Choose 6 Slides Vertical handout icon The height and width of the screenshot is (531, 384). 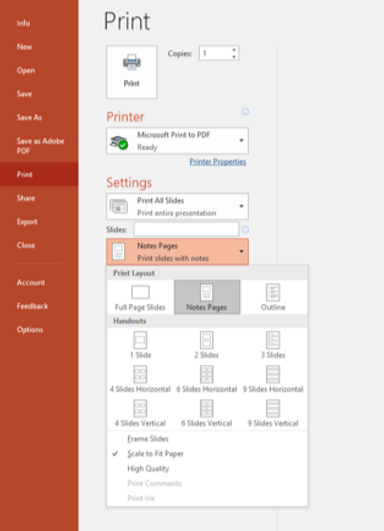click(x=207, y=408)
